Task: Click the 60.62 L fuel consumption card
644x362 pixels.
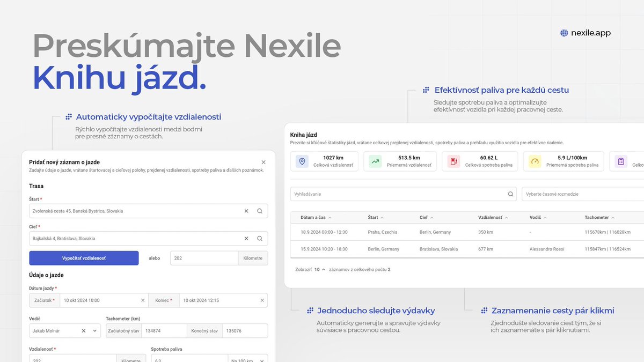Action: coord(480,161)
